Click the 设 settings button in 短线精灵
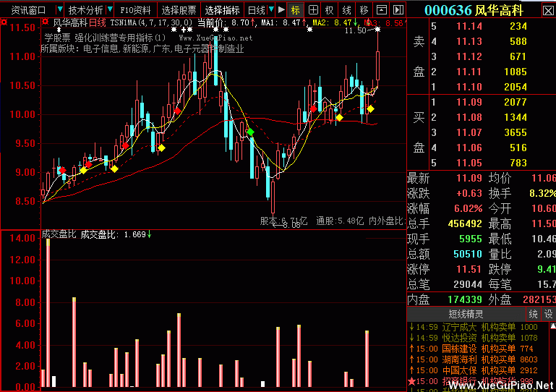The width and height of the screenshot is (556, 392). coord(549,314)
